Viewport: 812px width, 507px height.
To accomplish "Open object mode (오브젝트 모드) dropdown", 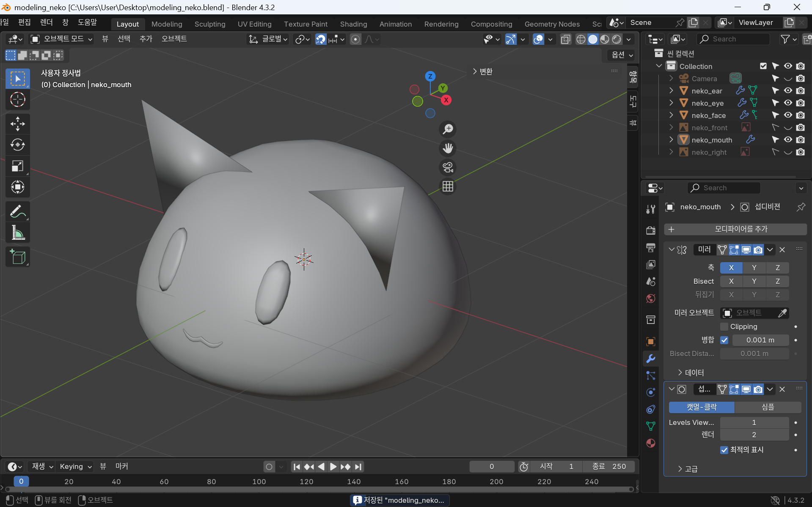I will coord(62,39).
